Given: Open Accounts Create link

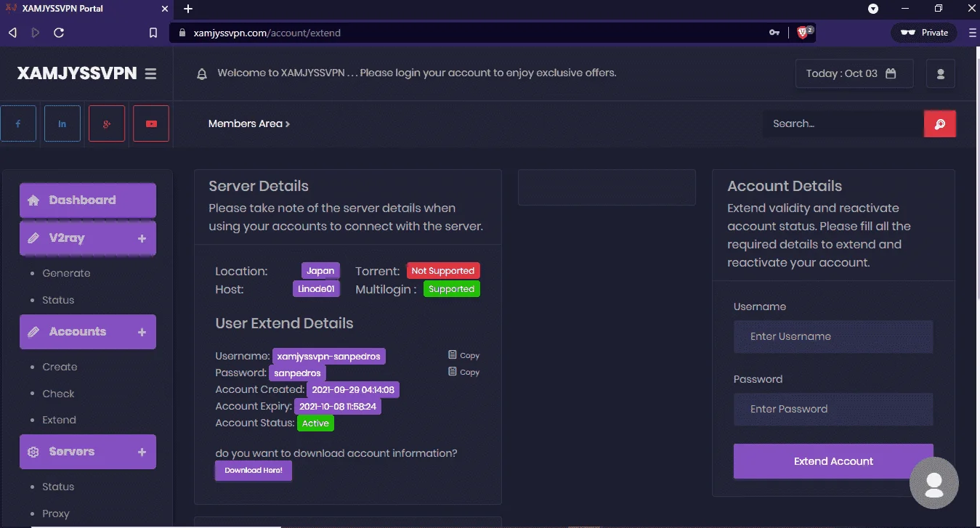Looking at the screenshot, I should point(60,367).
